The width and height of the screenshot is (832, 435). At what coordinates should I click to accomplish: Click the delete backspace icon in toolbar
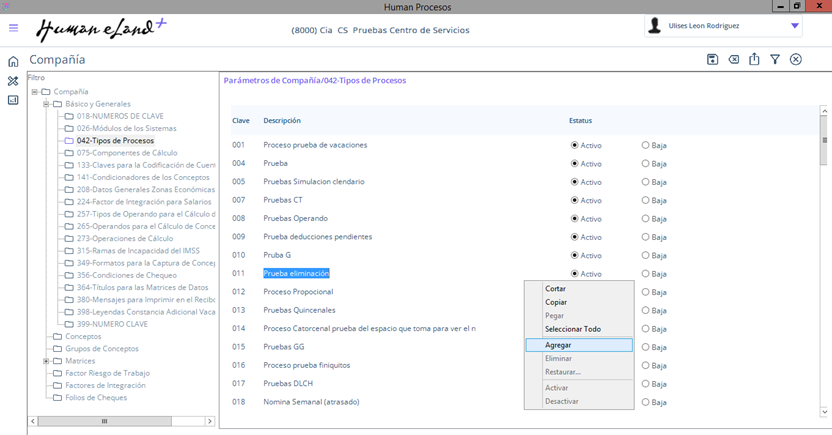coord(733,60)
